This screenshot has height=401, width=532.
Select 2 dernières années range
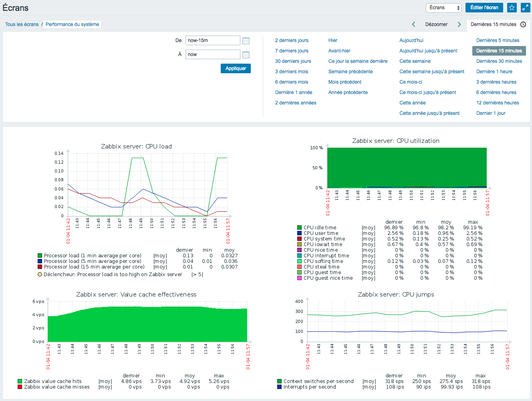296,103
